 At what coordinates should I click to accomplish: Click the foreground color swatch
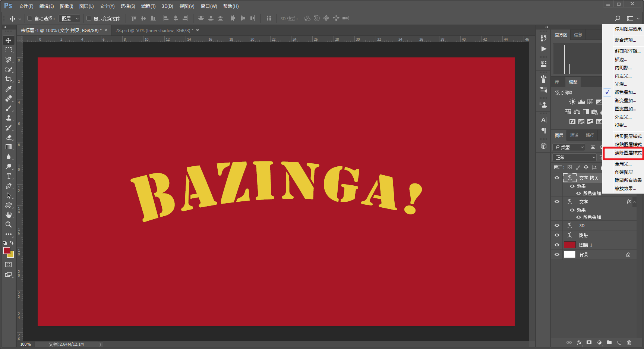6,251
